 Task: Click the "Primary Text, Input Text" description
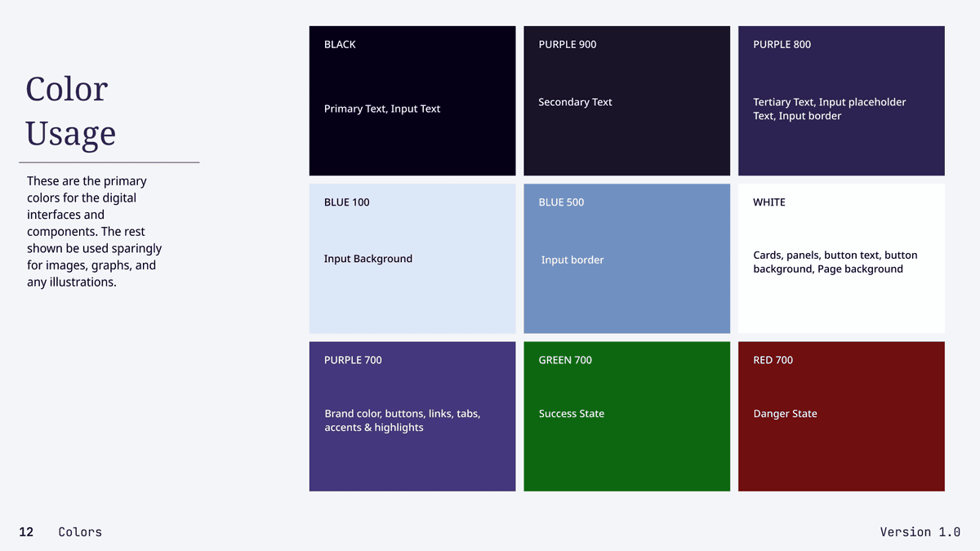(x=381, y=109)
